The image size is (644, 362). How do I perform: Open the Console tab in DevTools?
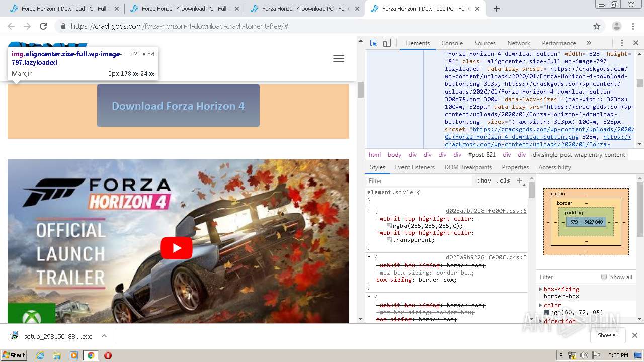[x=452, y=43]
